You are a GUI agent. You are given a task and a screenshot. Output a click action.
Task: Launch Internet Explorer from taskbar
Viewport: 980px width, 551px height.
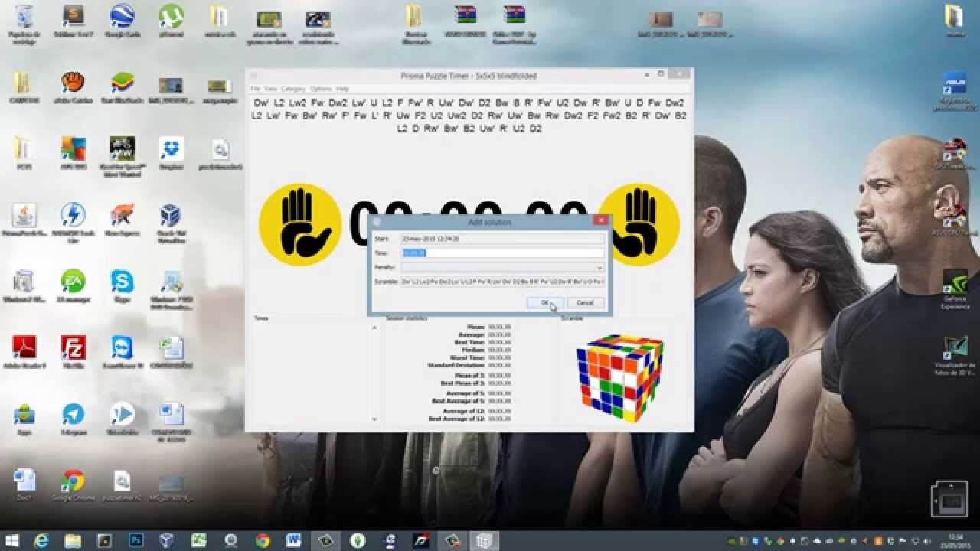[x=41, y=540]
